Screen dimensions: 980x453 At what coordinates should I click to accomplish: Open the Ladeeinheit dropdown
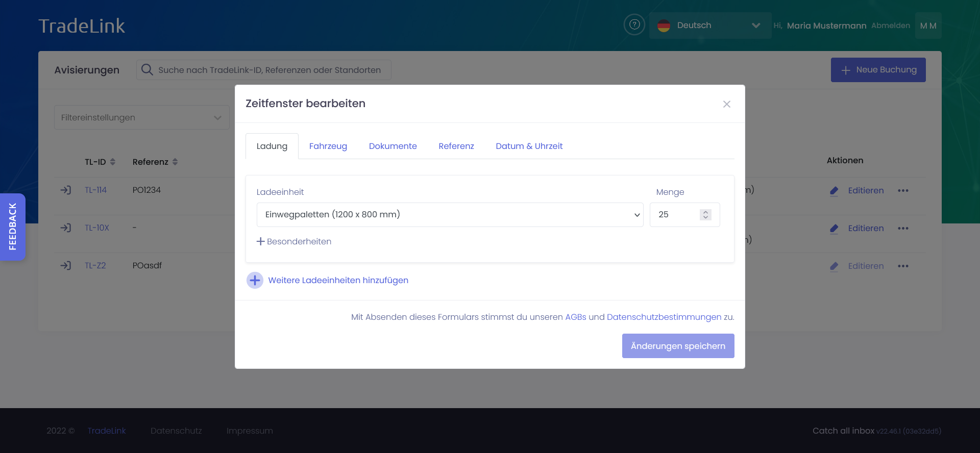coord(449,215)
